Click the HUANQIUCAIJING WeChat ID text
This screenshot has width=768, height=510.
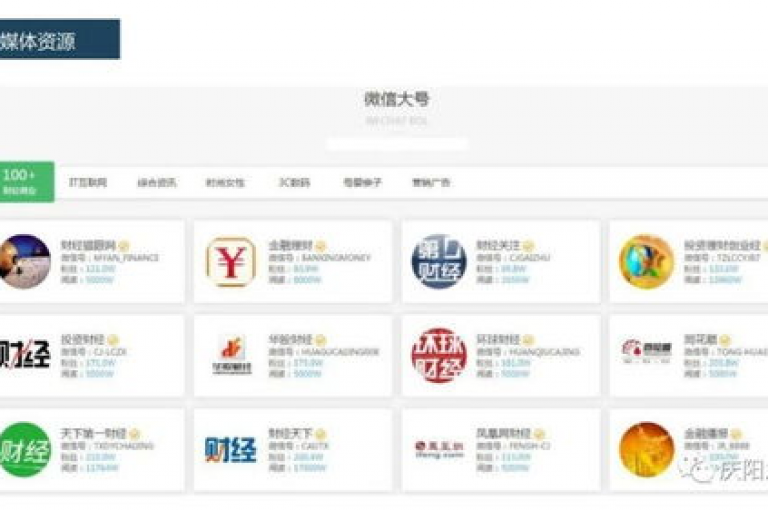(544, 352)
